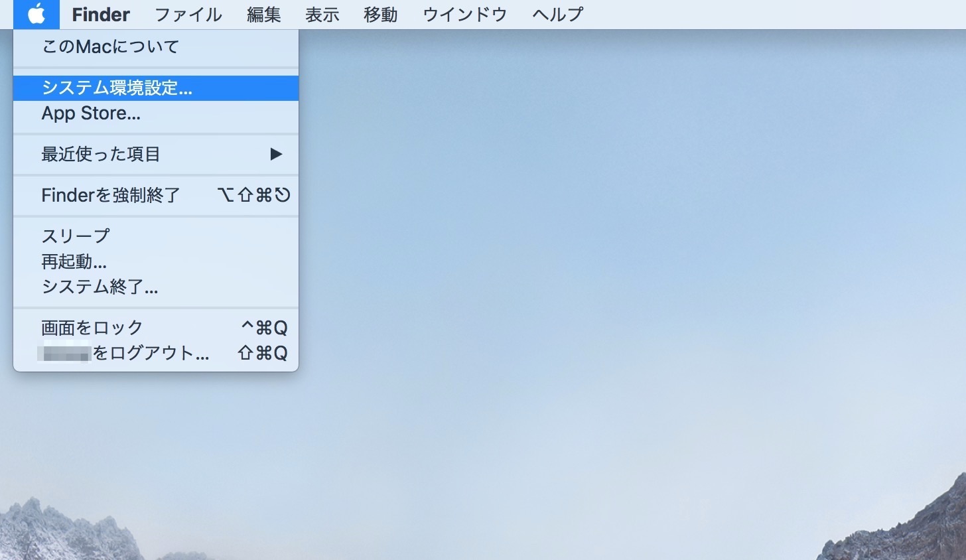Choose システム終了... to shut down
966x560 pixels.
(x=156, y=287)
